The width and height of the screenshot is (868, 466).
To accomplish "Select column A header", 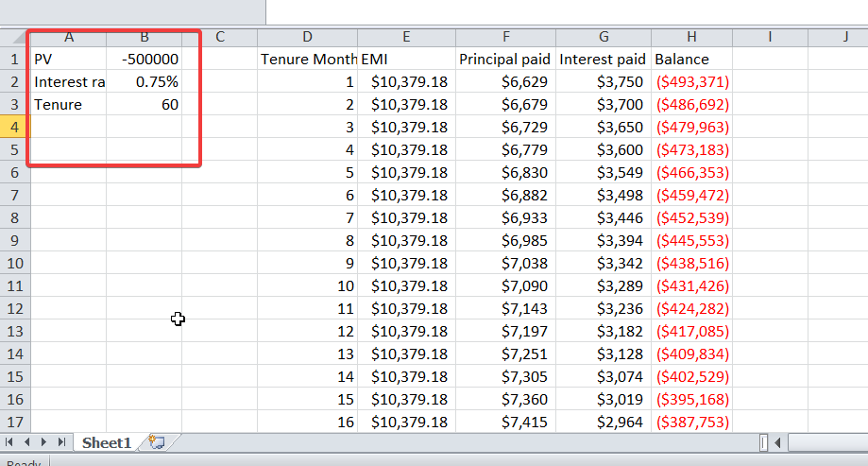I will click(69, 37).
